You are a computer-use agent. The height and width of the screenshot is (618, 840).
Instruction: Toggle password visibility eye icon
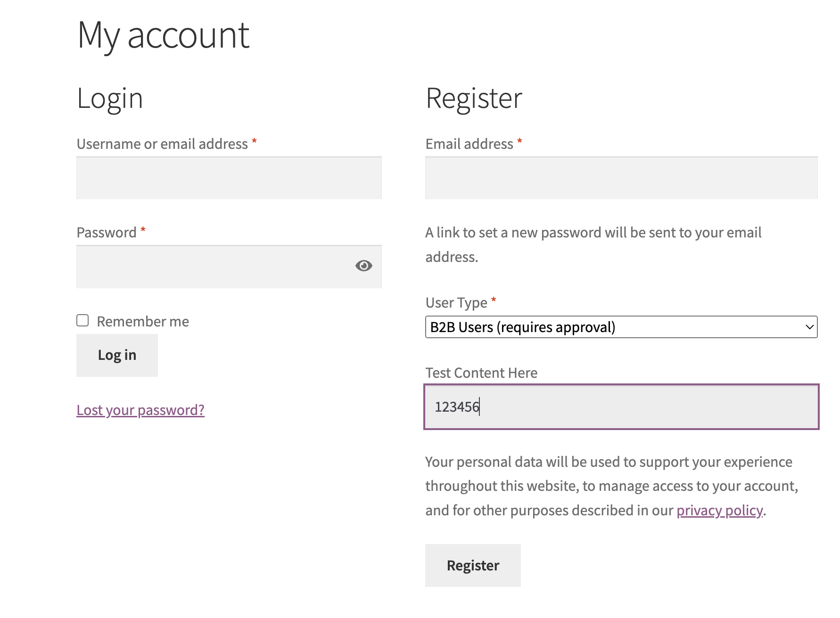(x=363, y=266)
